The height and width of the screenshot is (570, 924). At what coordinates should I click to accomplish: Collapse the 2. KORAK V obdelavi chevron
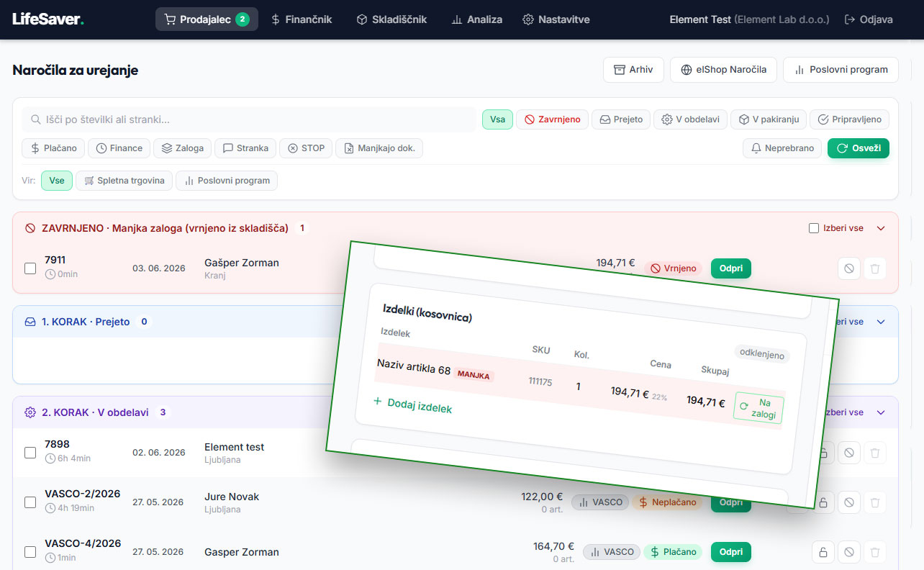[881, 412]
